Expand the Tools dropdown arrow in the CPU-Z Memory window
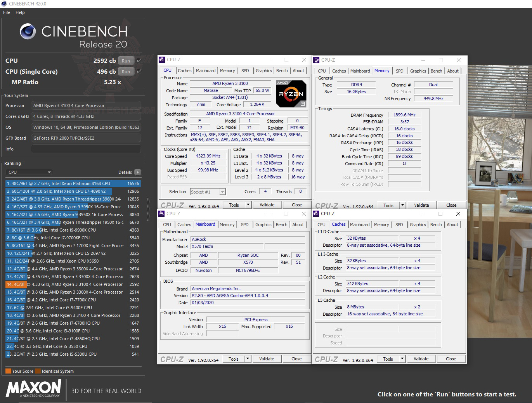This screenshot has width=532, height=403. click(x=402, y=205)
